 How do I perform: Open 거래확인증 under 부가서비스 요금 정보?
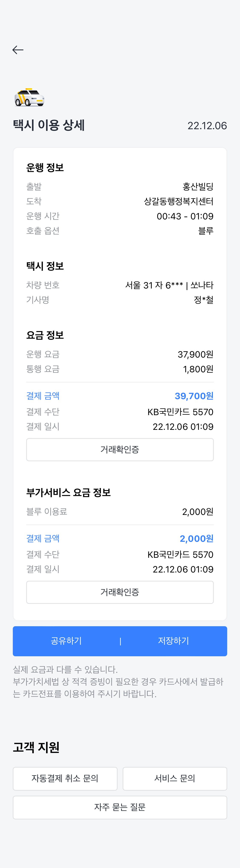pos(120,592)
